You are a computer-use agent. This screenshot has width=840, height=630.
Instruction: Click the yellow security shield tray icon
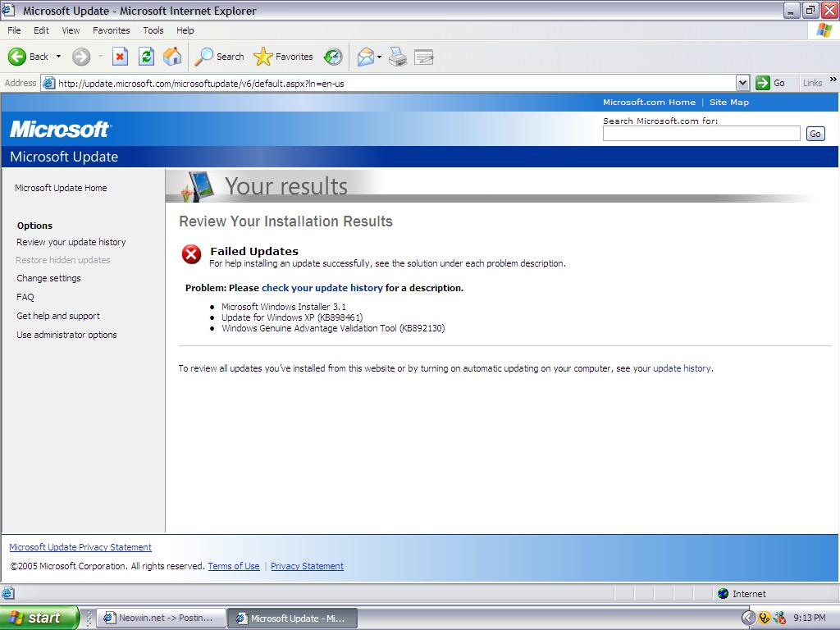pyautogui.click(x=765, y=618)
